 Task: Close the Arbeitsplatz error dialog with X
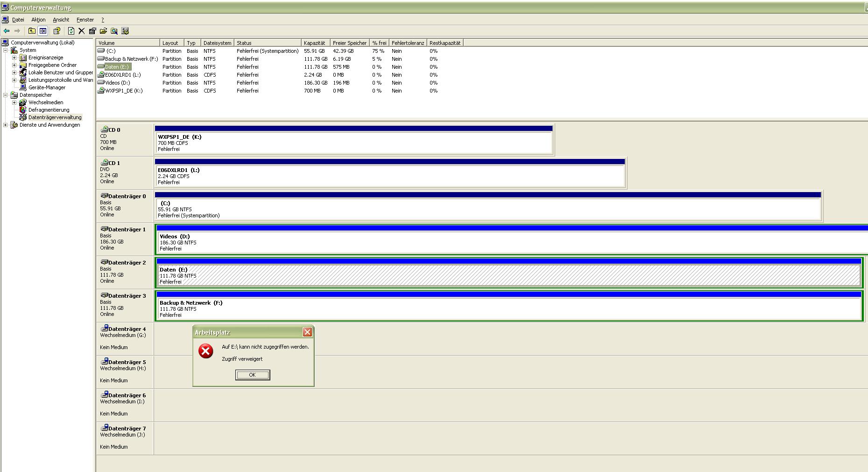pos(307,332)
